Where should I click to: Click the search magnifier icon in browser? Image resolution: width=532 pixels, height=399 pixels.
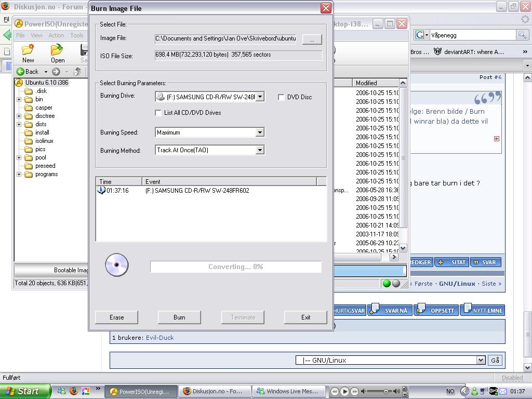pos(522,35)
